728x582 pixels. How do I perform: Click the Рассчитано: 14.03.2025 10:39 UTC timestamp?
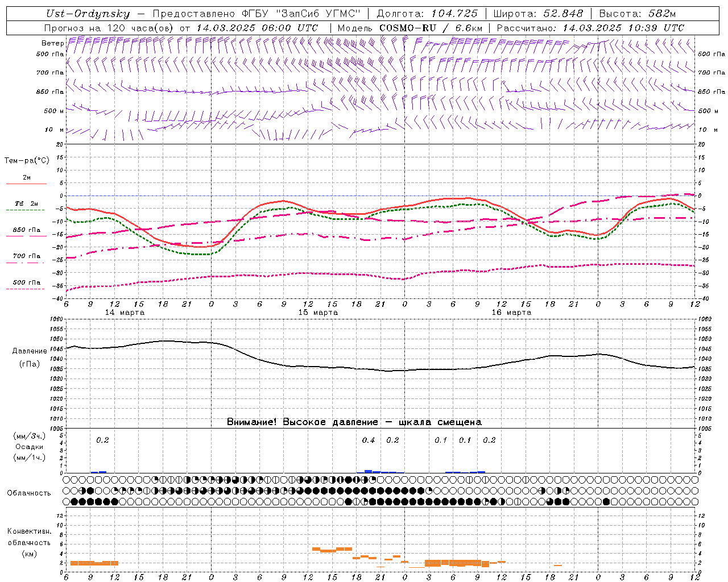point(590,28)
